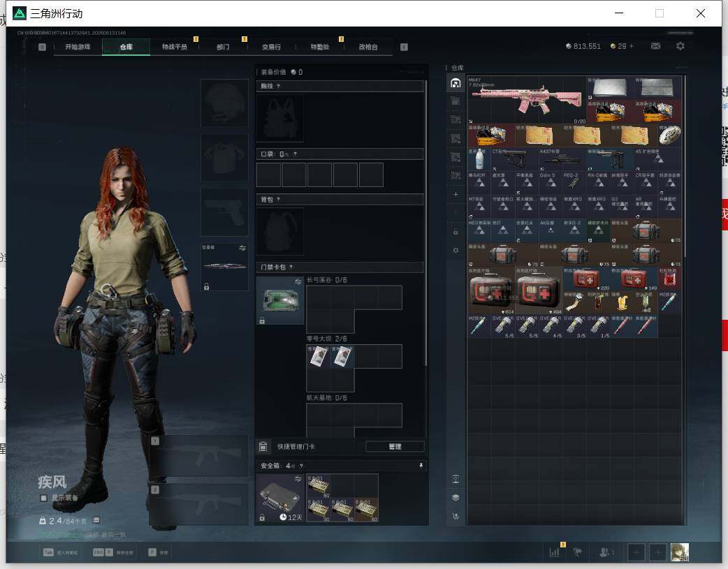Select the K437 barrel item
This screenshot has width=728, height=569.
(562, 160)
